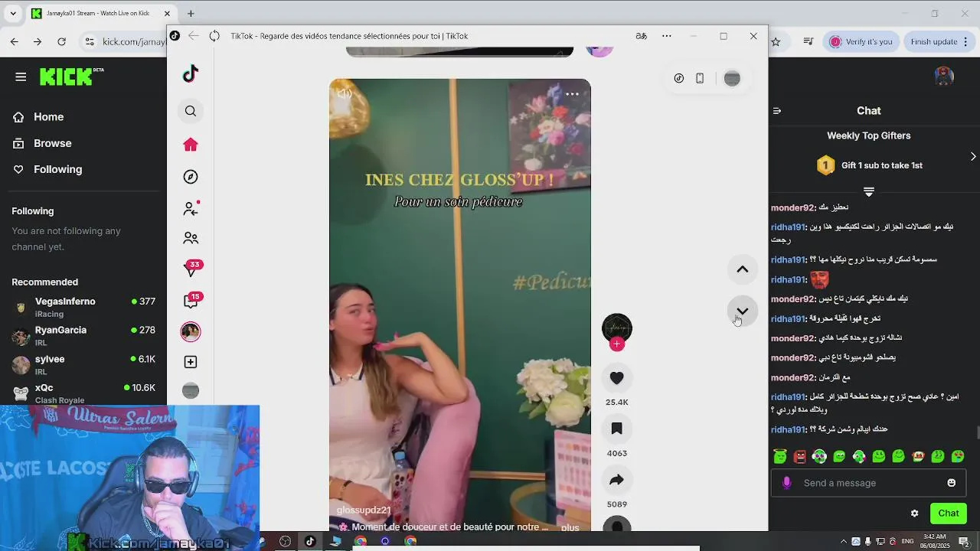The height and width of the screenshot is (551, 980).
Task: Insert the red angry emote
Action: [800, 457]
